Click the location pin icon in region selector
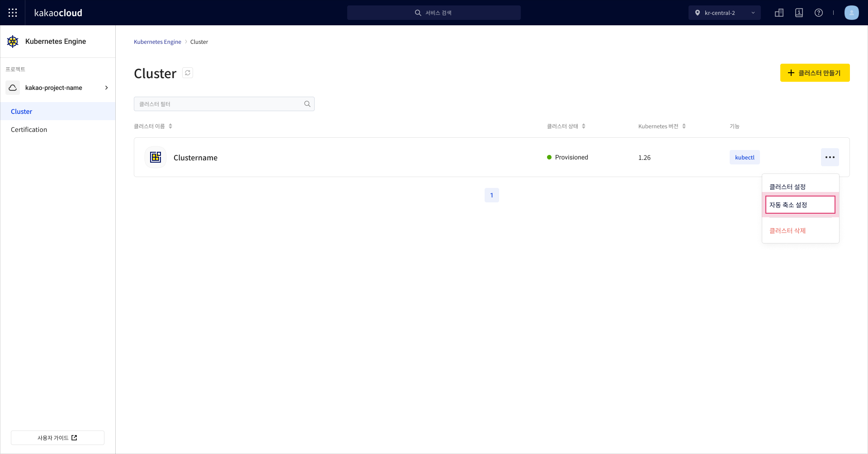 (698, 13)
